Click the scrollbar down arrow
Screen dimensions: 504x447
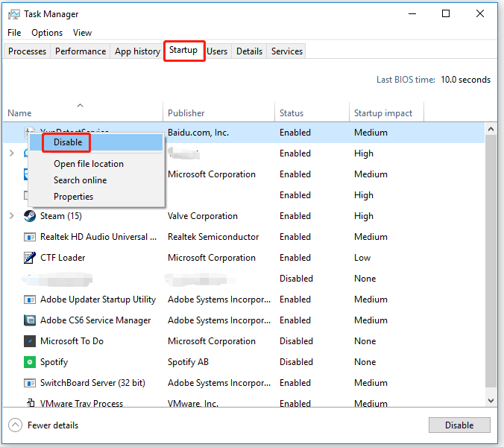[x=491, y=401]
